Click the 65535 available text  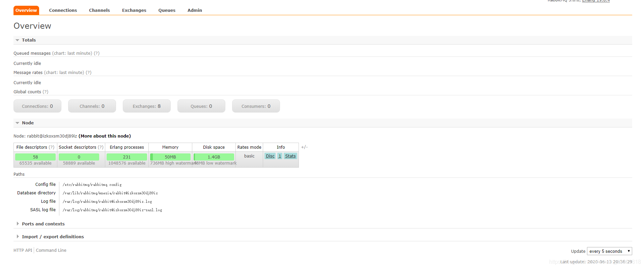35,163
